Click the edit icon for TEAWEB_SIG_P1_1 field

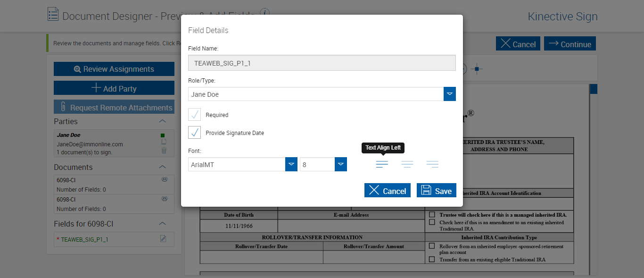[x=163, y=239]
